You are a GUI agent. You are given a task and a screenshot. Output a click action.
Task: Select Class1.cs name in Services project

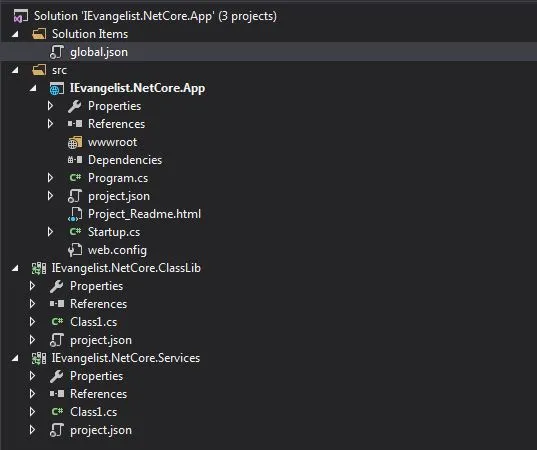[93, 412]
